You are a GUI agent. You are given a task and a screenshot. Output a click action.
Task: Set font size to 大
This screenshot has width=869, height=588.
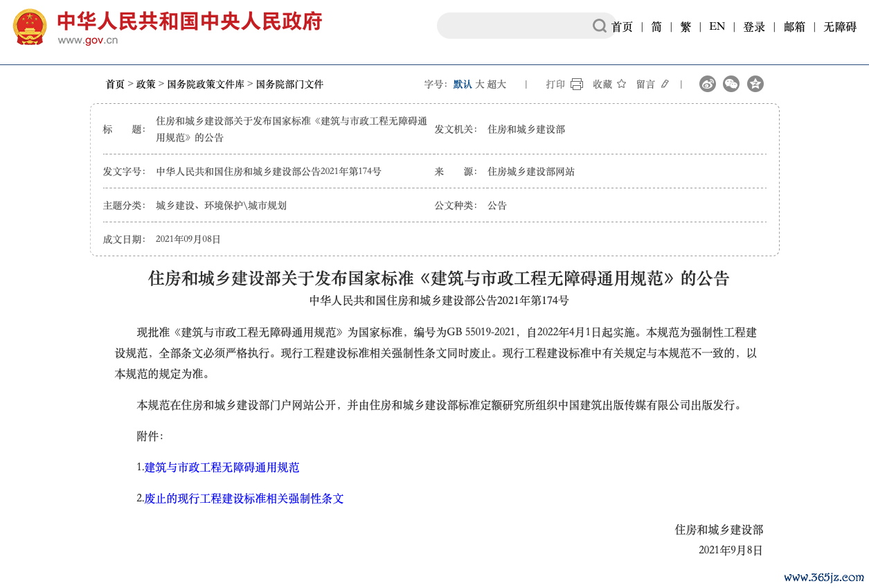[x=479, y=84]
